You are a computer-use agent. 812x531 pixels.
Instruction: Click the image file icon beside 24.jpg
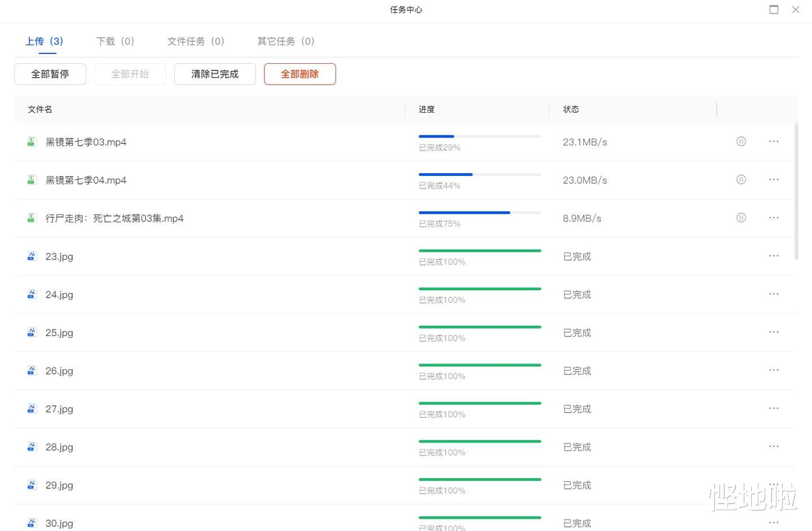click(x=32, y=294)
